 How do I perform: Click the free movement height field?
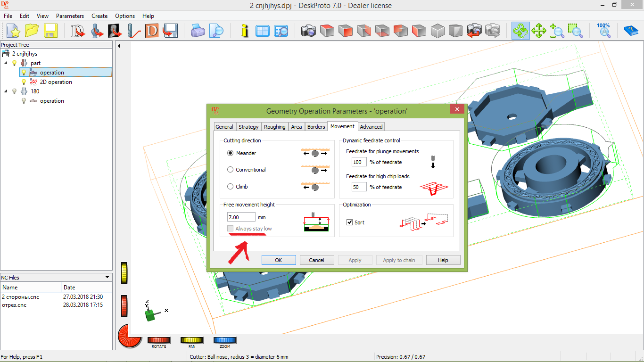point(241,217)
